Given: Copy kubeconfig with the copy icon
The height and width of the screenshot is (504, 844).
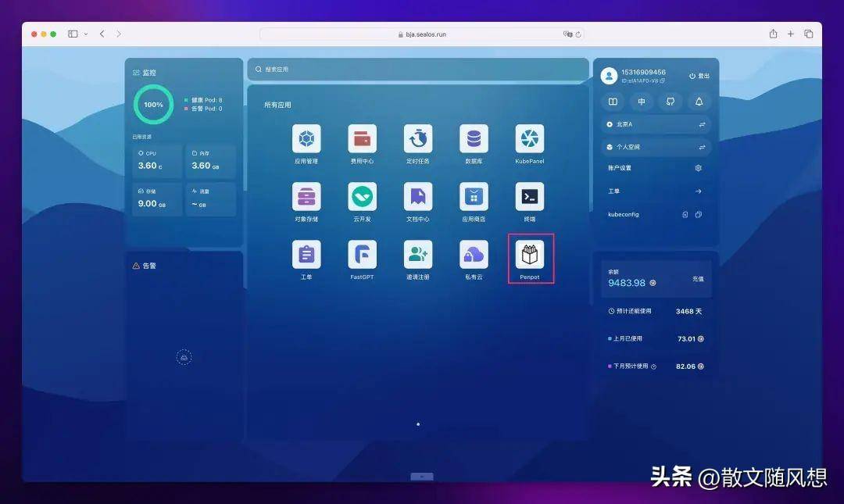Looking at the screenshot, I should tap(698, 214).
